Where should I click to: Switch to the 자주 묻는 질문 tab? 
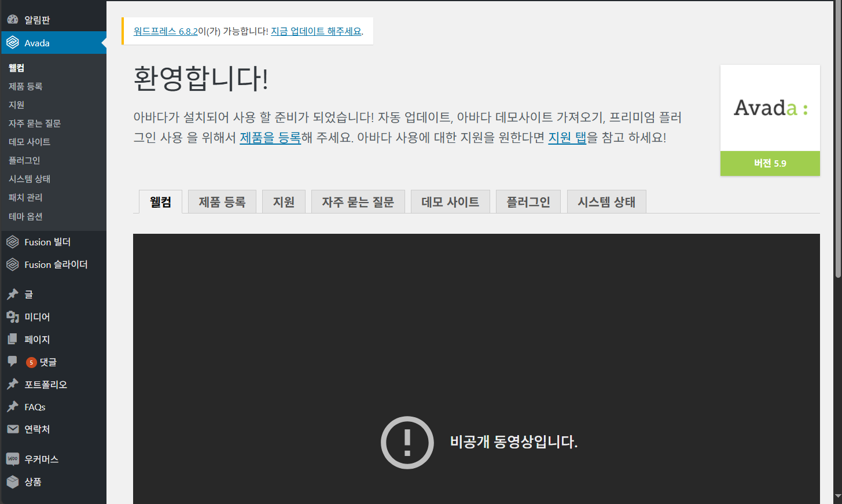tap(358, 202)
